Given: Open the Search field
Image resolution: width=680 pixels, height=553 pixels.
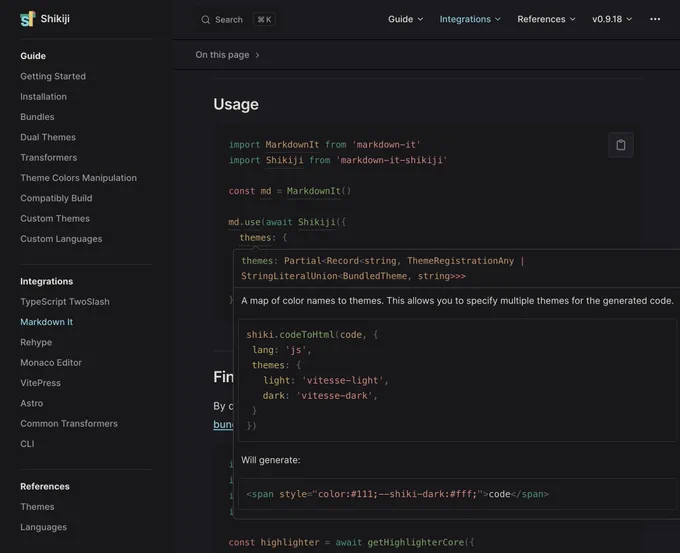Looking at the screenshot, I should [x=238, y=20].
